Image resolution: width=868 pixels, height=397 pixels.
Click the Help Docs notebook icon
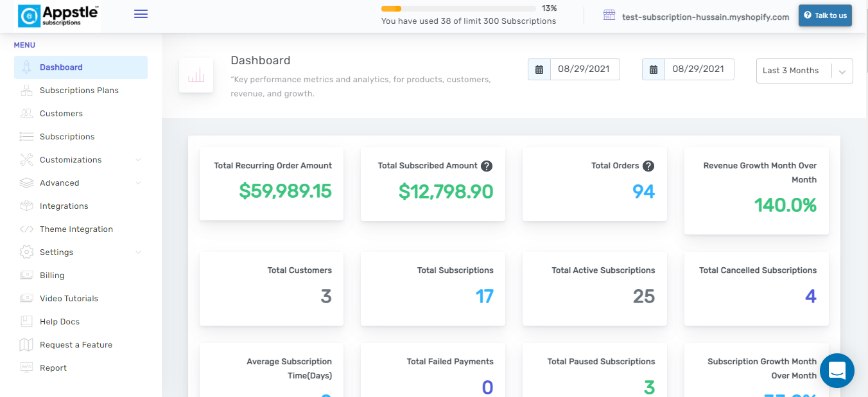26,322
